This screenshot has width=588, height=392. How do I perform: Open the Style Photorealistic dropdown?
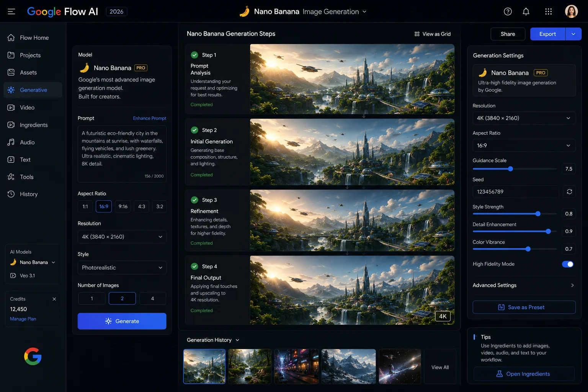122,268
